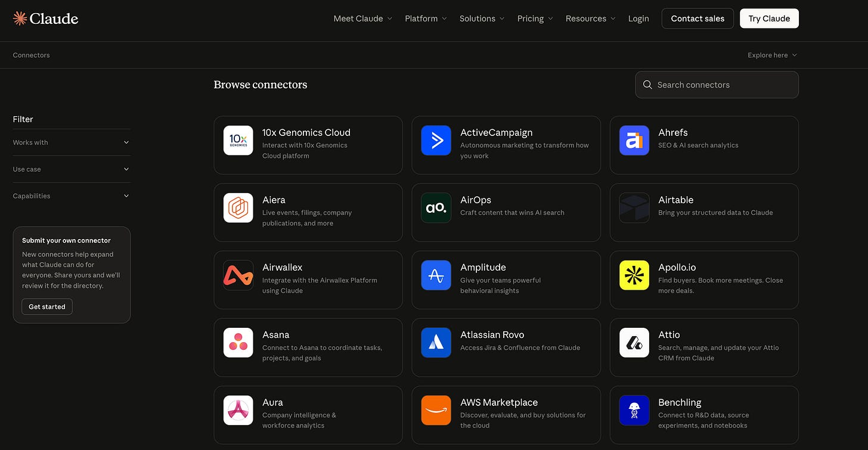
Task: Click Get started to submit connector
Action: pos(47,307)
